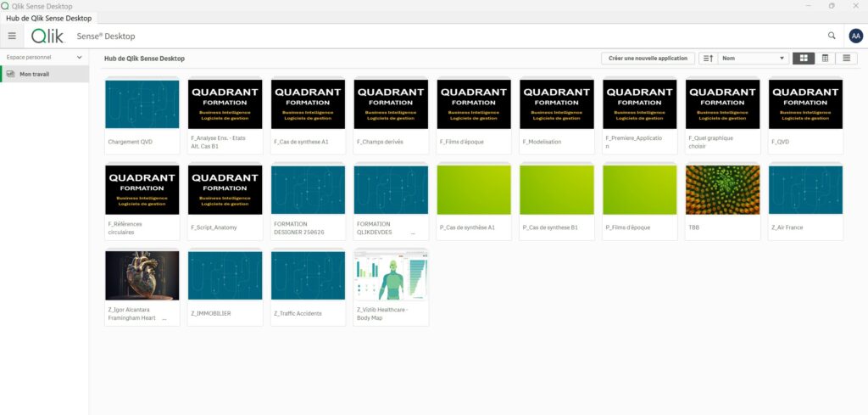
Task: Open the Z_IMMOBILIER app
Action: point(225,287)
